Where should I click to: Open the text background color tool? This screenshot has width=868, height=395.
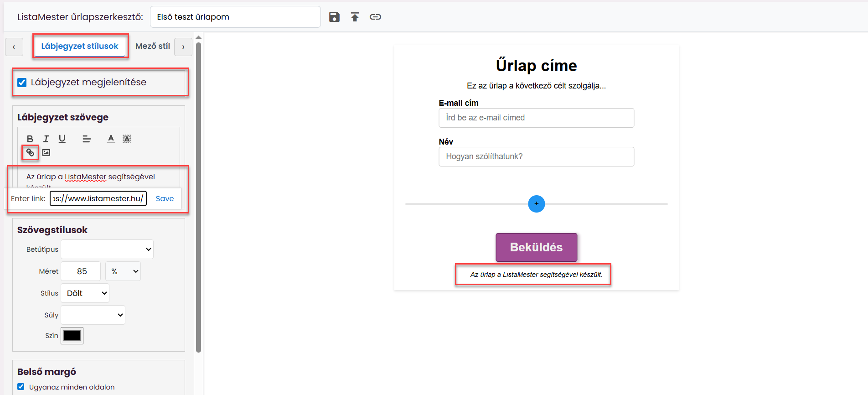pyautogui.click(x=127, y=139)
